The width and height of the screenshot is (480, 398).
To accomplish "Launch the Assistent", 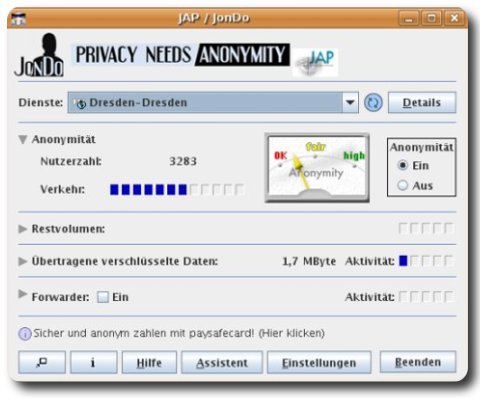I will [x=222, y=362].
